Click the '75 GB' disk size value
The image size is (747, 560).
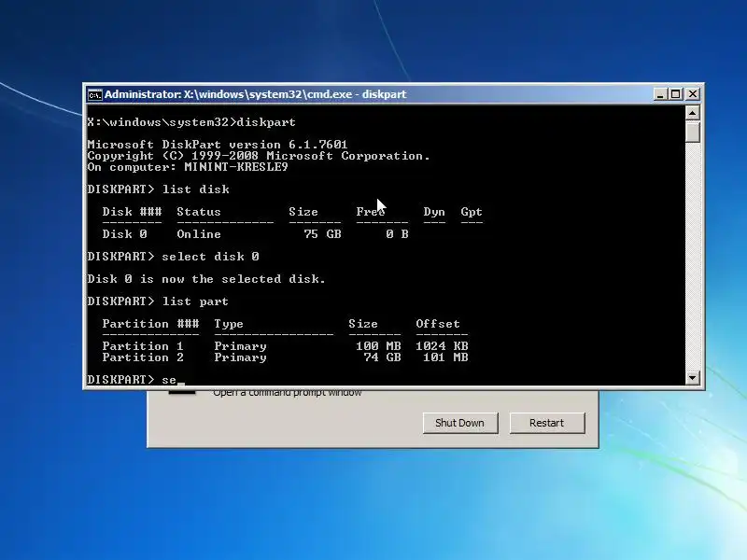(322, 234)
